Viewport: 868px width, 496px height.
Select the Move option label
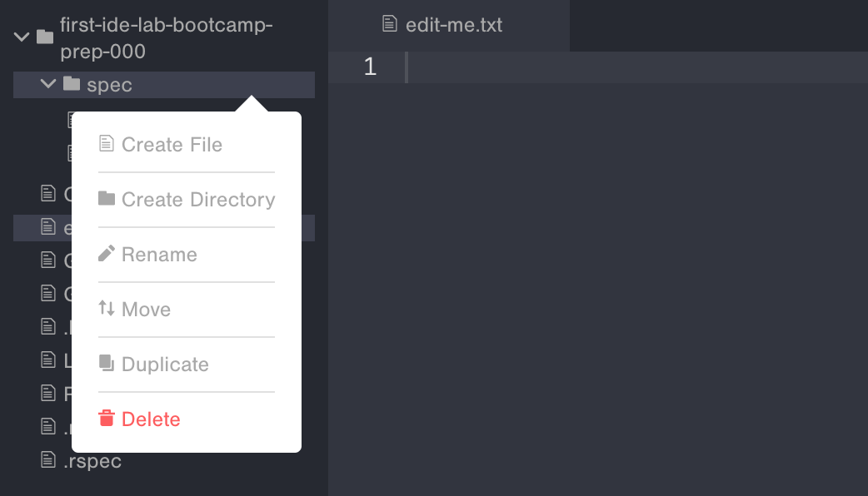click(x=146, y=310)
